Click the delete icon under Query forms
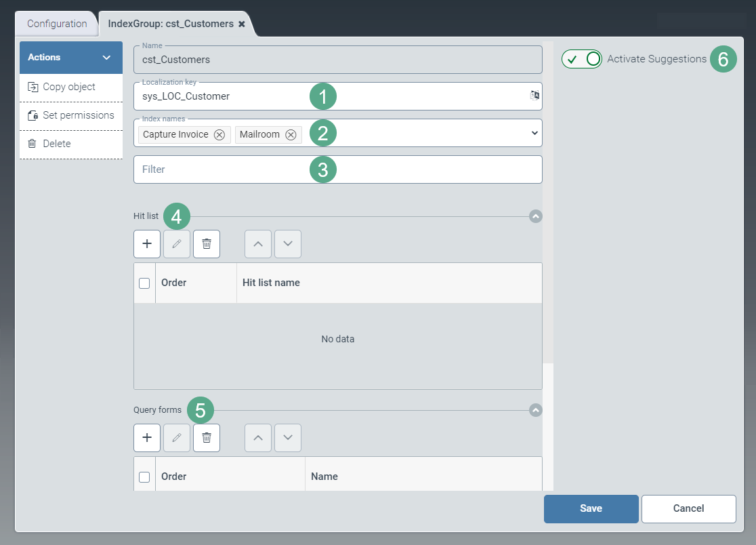This screenshot has height=545, width=756. click(x=207, y=438)
